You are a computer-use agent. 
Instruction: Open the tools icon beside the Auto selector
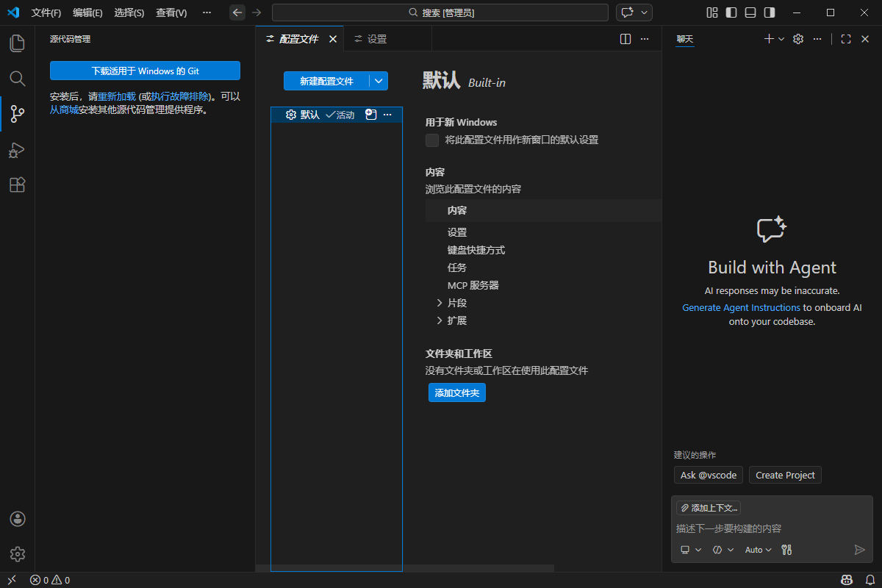786,549
